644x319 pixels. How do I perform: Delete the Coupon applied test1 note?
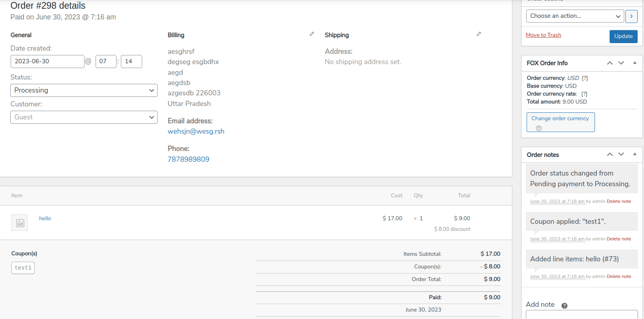coord(619,239)
